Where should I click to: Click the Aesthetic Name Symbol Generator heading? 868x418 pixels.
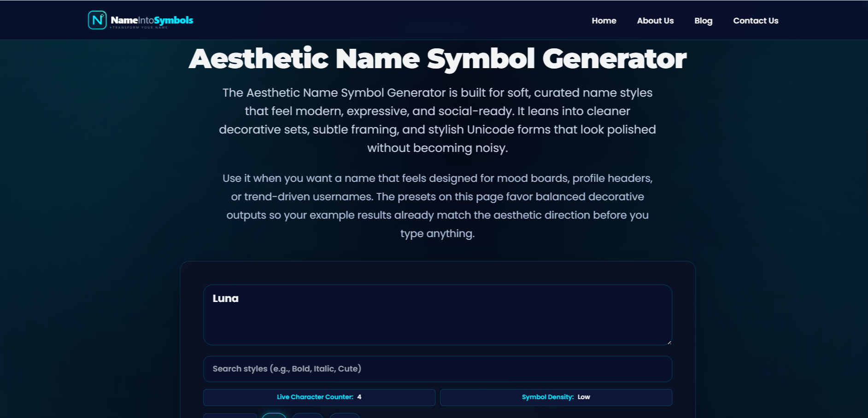(438, 59)
